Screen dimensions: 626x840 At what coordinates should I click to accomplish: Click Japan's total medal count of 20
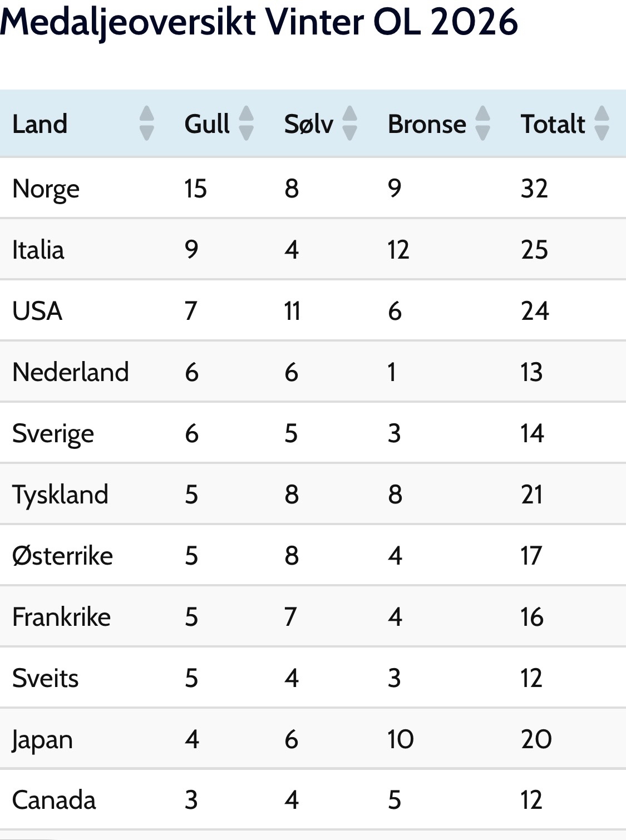coord(536,739)
